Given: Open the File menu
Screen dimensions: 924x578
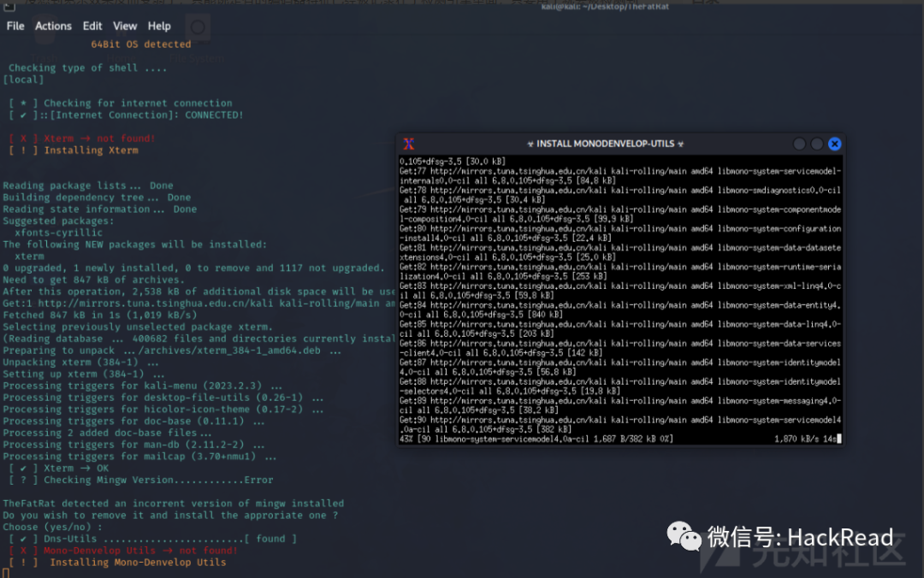Looking at the screenshot, I should (15, 26).
